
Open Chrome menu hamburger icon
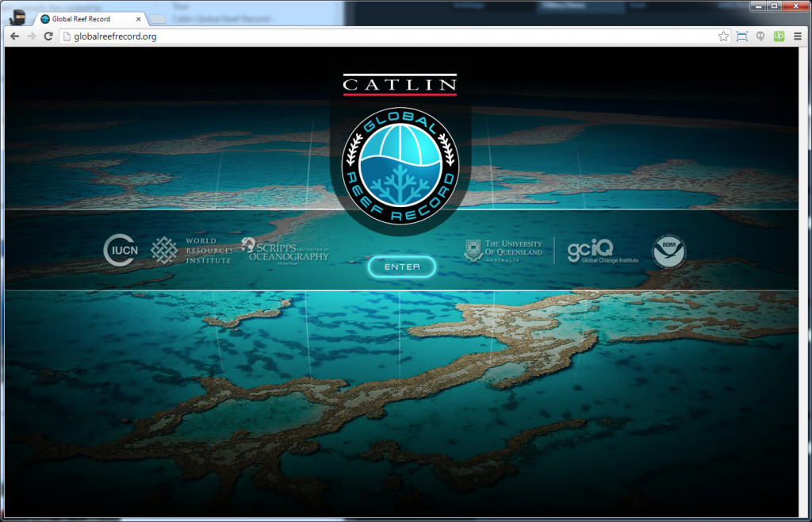pyautogui.click(x=798, y=36)
